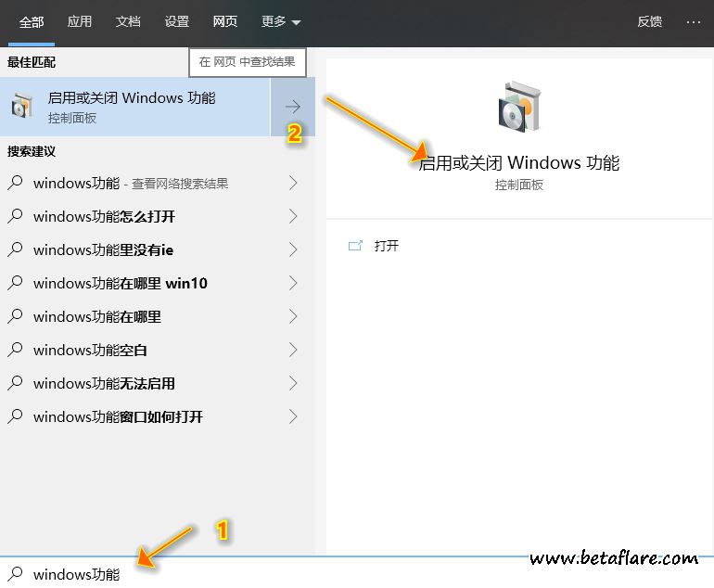
Task: Select suggestion windows功能无法启用
Action: point(158,383)
